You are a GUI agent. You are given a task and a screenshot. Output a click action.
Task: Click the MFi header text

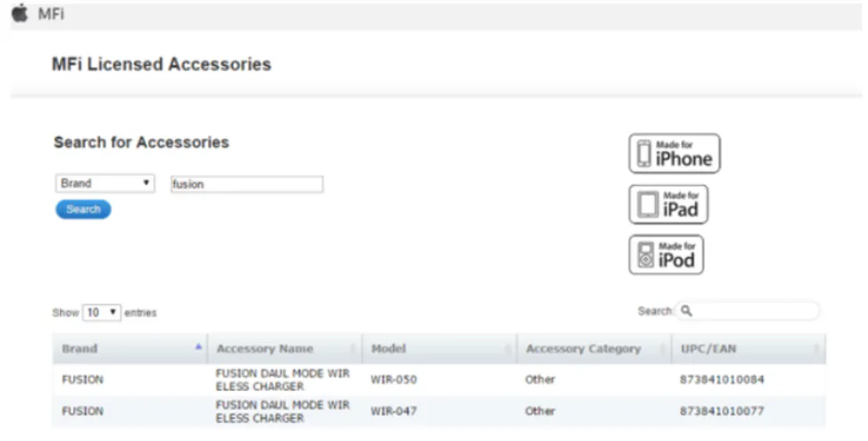pyautogui.click(x=51, y=14)
